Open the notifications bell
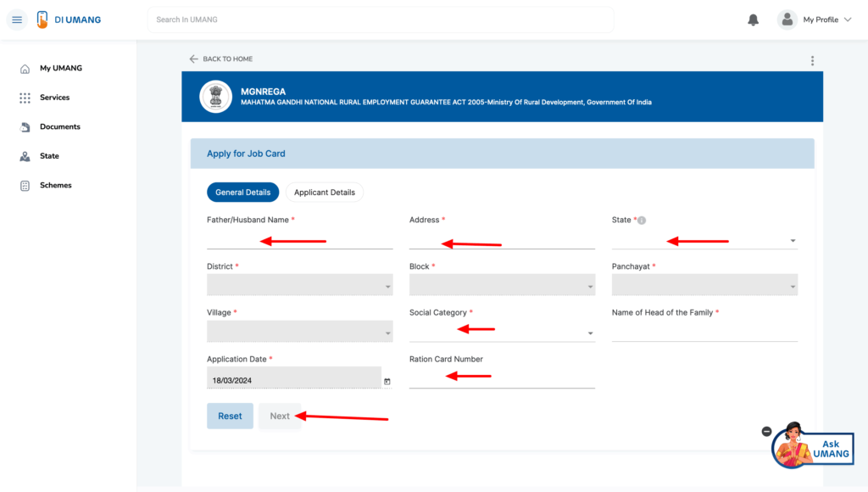868x492 pixels. [753, 19]
